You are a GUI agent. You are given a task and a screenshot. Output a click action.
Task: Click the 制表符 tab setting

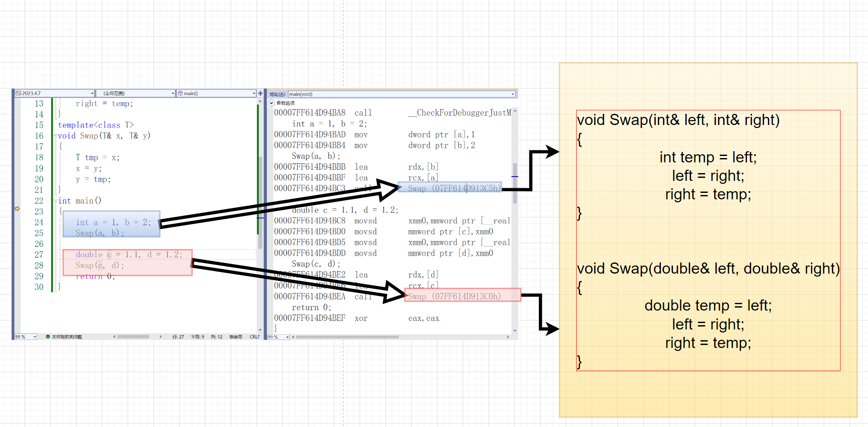[x=236, y=337]
